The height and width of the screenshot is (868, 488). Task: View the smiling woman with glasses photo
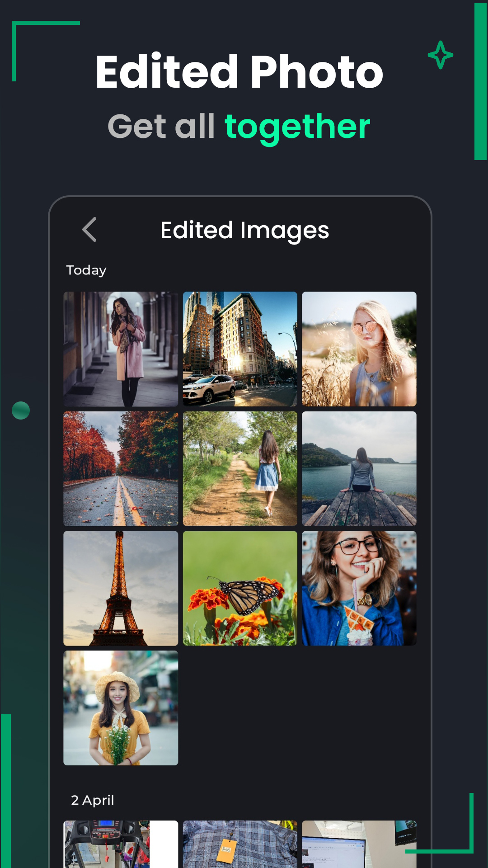[x=359, y=588]
